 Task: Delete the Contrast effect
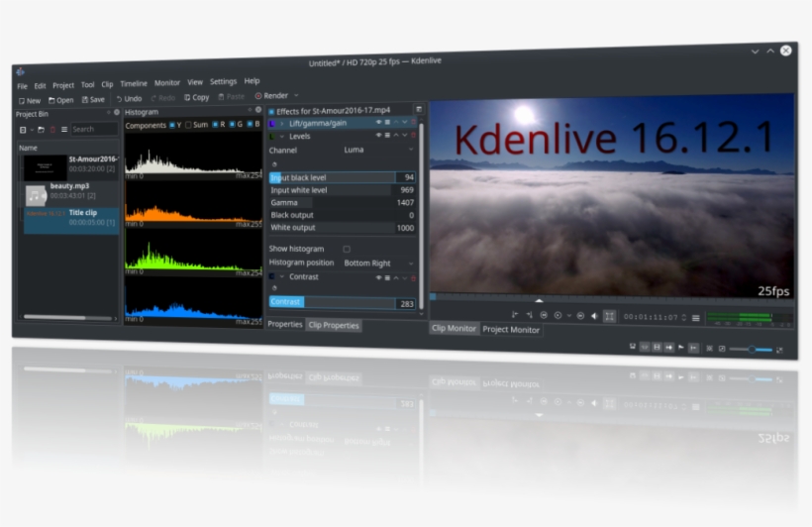point(413,278)
